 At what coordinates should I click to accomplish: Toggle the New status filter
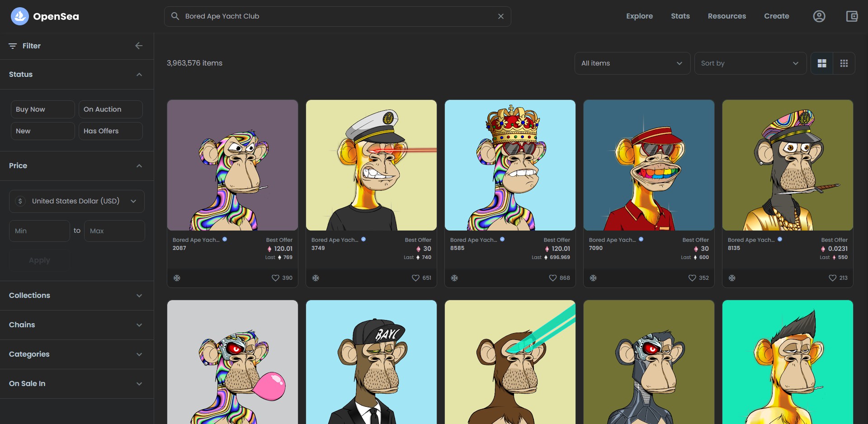(x=43, y=131)
